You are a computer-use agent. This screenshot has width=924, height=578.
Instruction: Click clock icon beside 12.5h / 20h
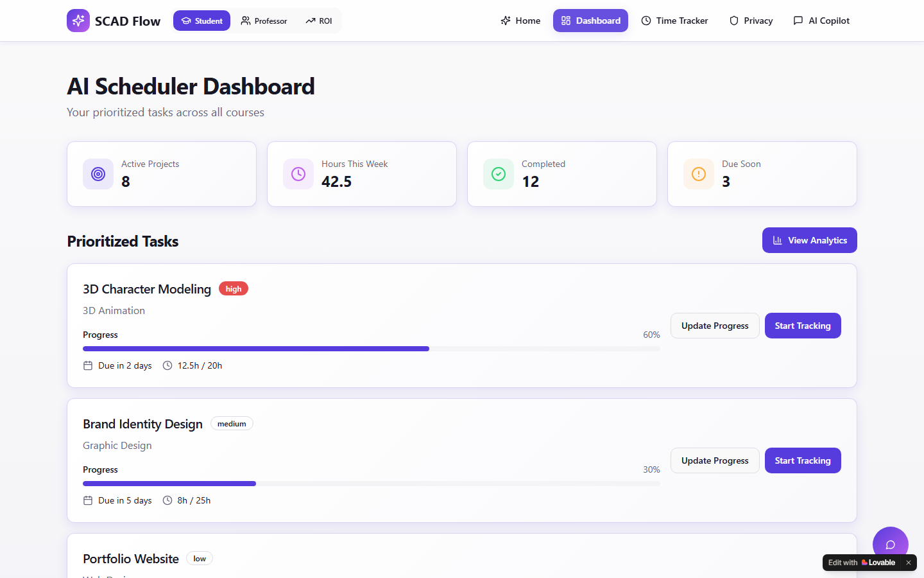coord(167,365)
